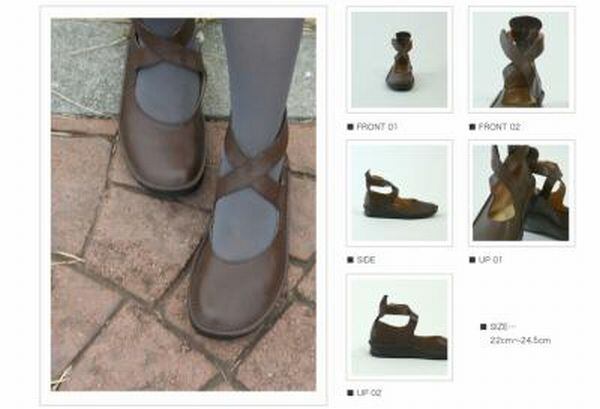
Task: Click the square bullet beside SIDE
Action: [350, 260]
